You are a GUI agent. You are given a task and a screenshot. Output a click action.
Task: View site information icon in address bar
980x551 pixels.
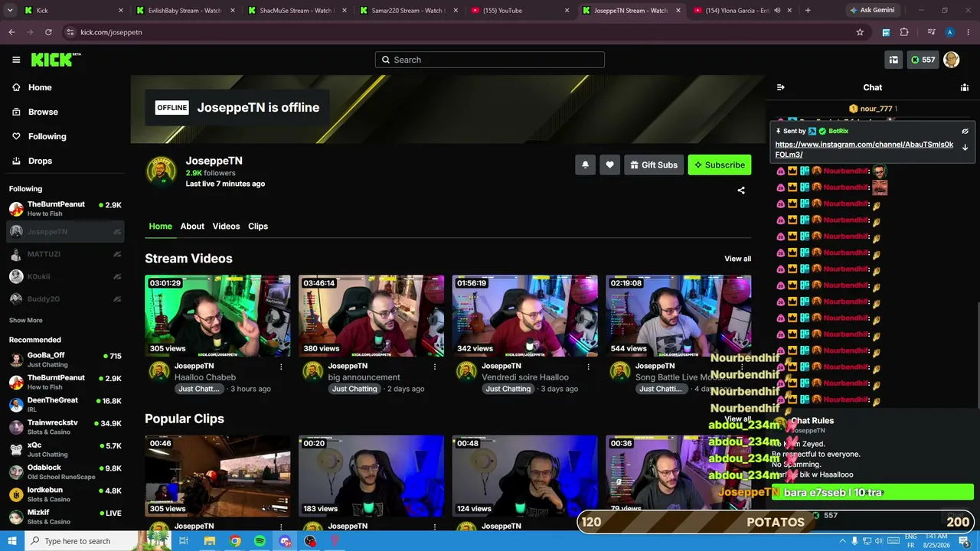point(70,32)
